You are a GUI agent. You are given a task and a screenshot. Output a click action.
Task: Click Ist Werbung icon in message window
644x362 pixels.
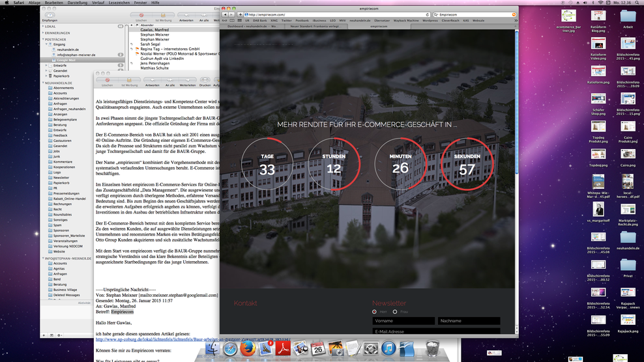(x=129, y=79)
